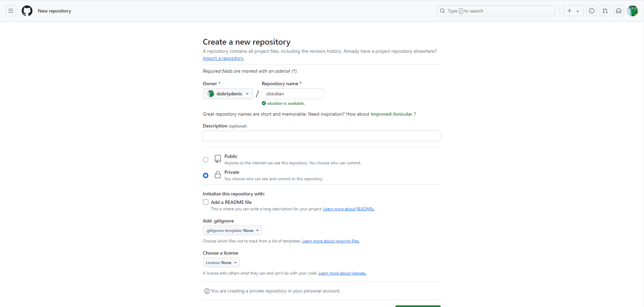Open the notifications inbox icon
The height and width of the screenshot is (307, 644).
pyautogui.click(x=619, y=11)
